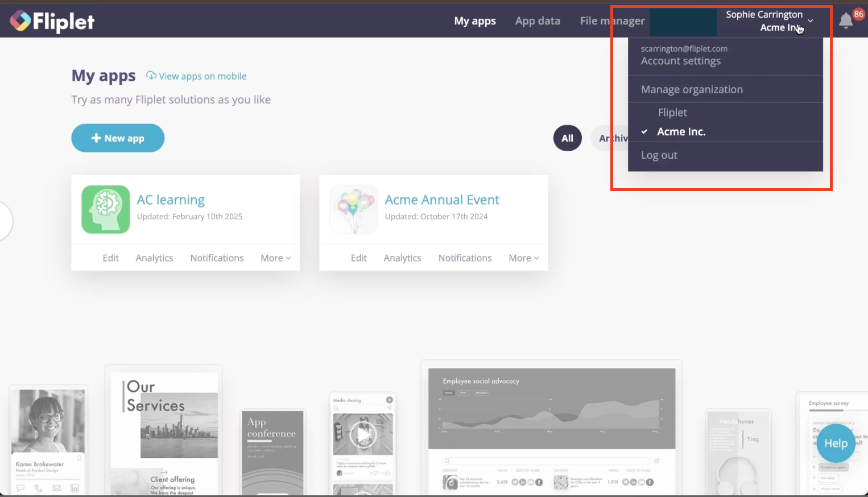
Task: Click the cloud icon beside View apps on mobile
Action: click(151, 76)
